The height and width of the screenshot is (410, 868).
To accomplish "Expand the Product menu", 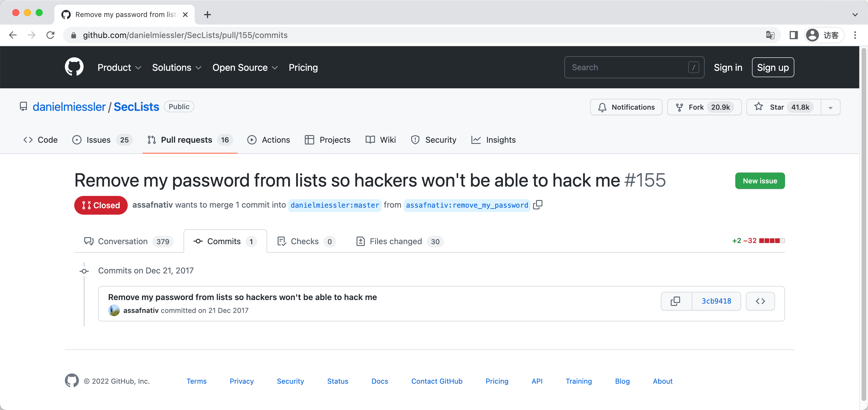I will pyautogui.click(x=119, y=68).
